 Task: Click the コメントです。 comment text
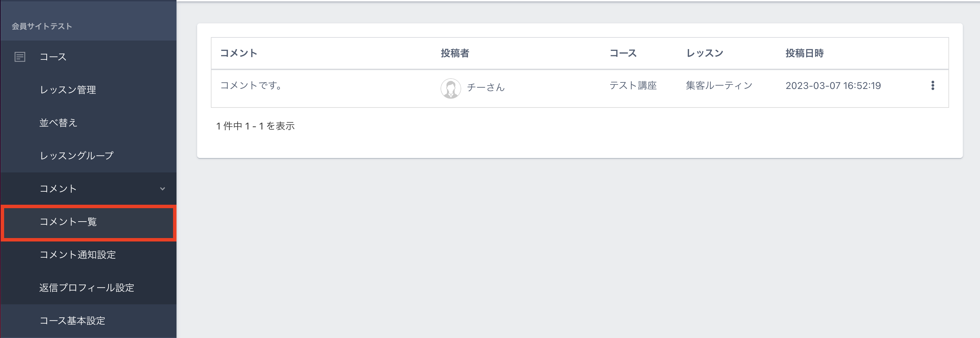(x=251, y=86)
